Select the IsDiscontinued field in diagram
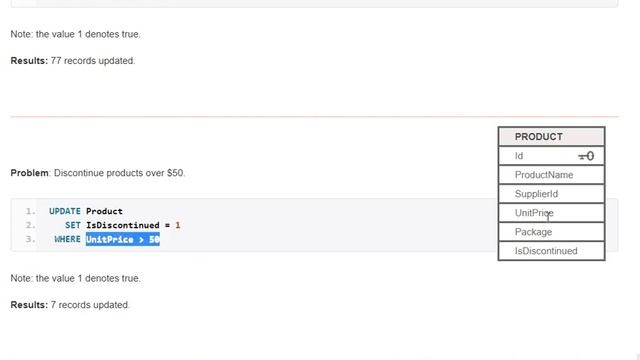 (551, 251)
